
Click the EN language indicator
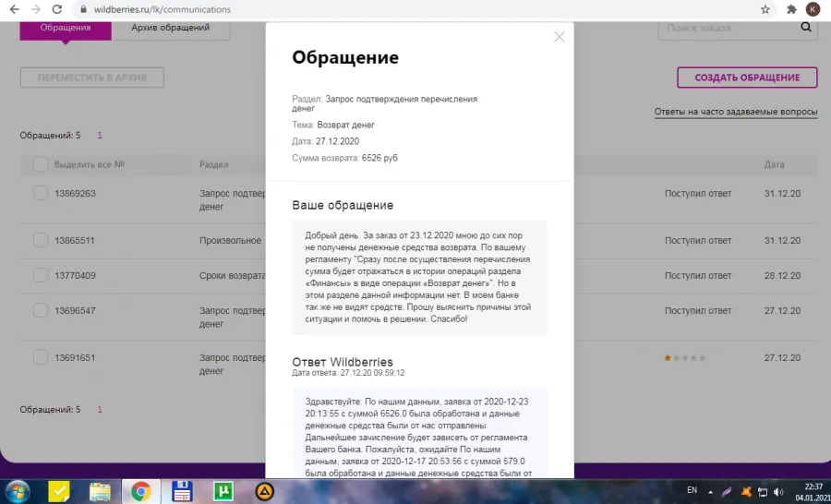tap(692, 489)
